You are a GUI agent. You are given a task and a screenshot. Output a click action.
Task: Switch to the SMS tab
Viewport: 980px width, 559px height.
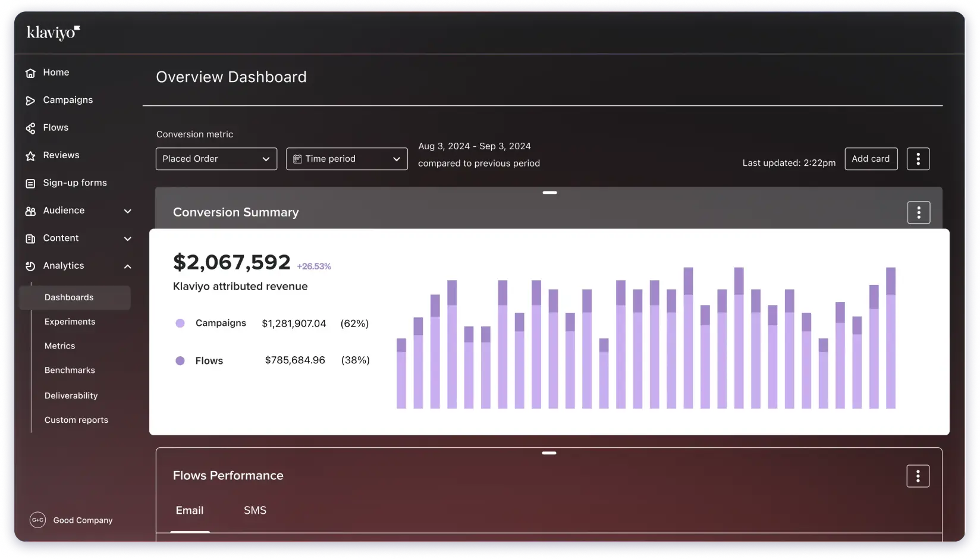[255, 510]
